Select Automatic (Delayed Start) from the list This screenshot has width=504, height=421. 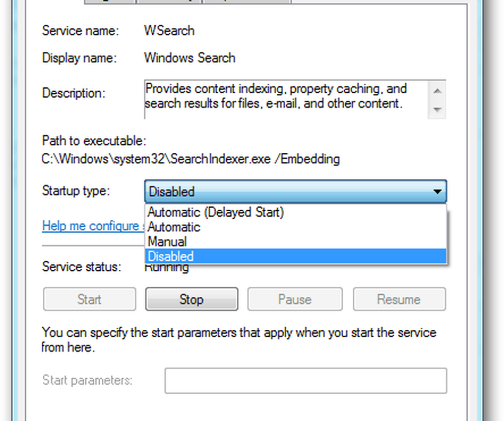click(216, 212)
